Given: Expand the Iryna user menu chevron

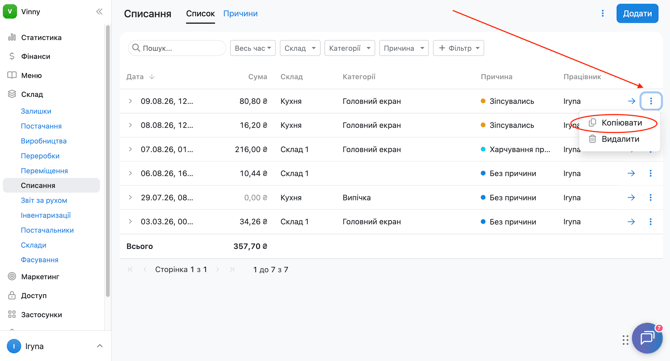Looking at the screenshot, I should coord(100,346).
